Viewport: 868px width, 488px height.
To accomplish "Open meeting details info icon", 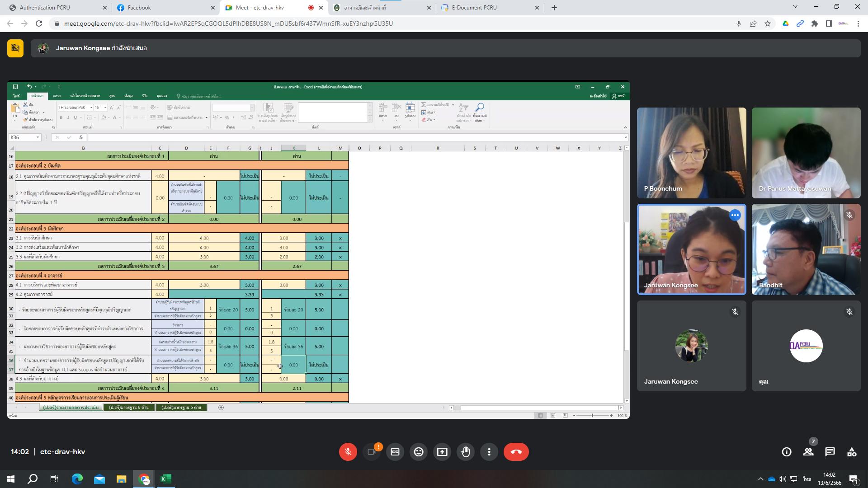I will (x=787, y=452).
